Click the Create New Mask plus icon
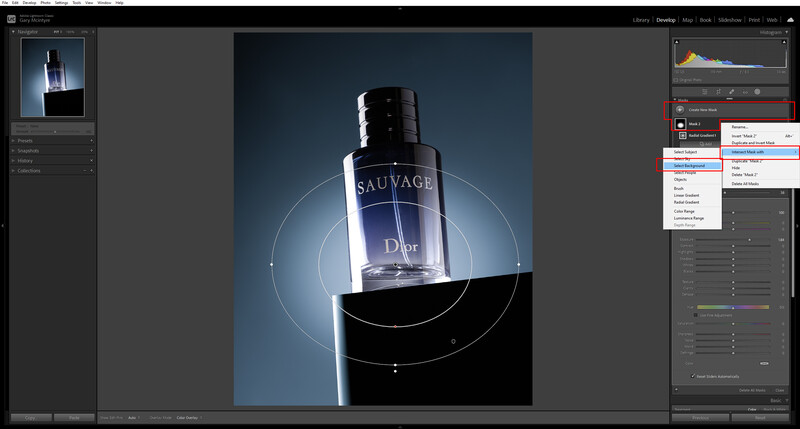800x429 pixels. pos(680,110)
